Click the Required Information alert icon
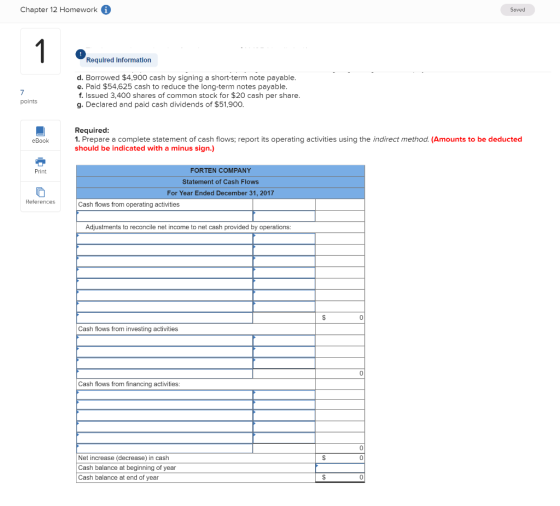This screenshot has height=506, width=560. click(80, 54)
